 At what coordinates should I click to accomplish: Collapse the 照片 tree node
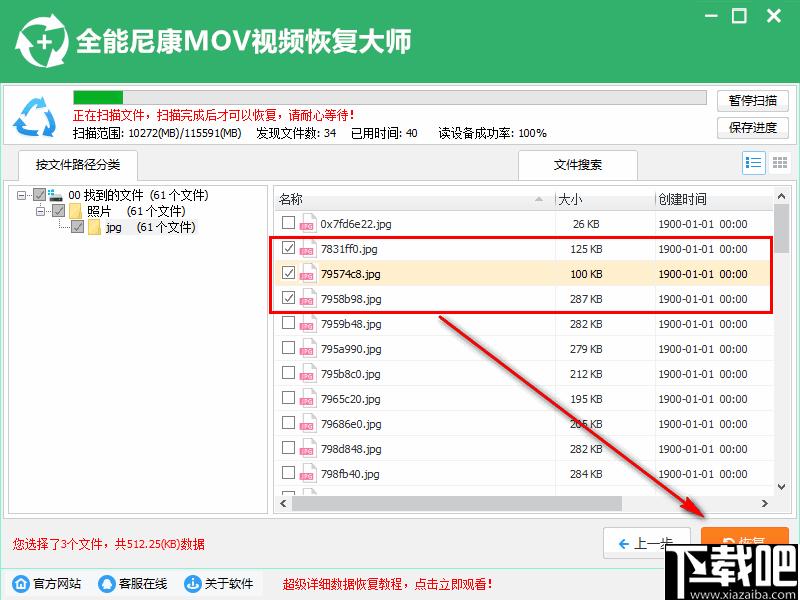point(40,211)
